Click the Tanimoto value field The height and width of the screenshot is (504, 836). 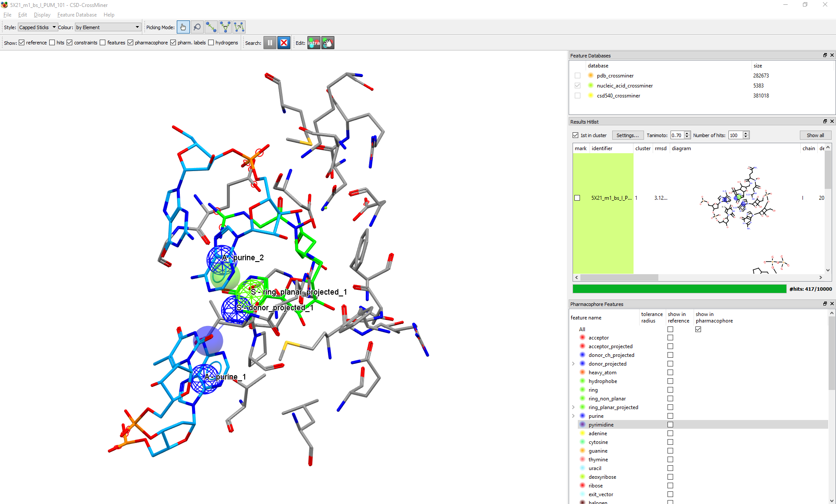[677, 135]
